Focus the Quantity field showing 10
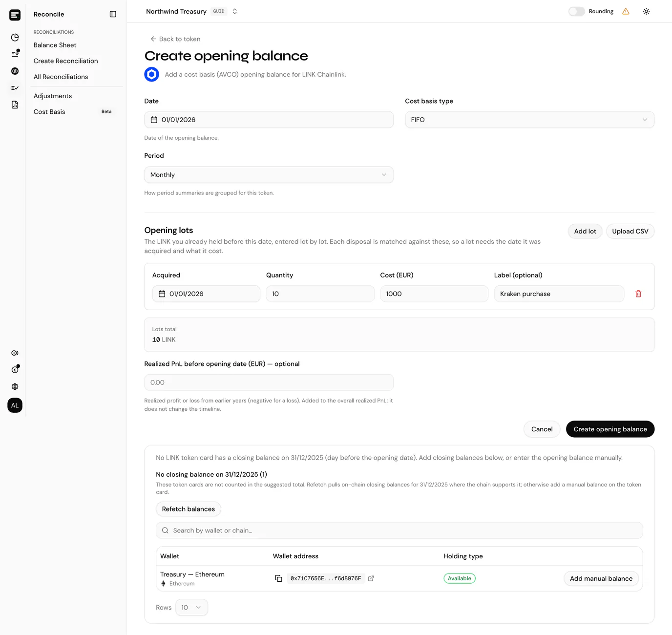 pos(320,294)
